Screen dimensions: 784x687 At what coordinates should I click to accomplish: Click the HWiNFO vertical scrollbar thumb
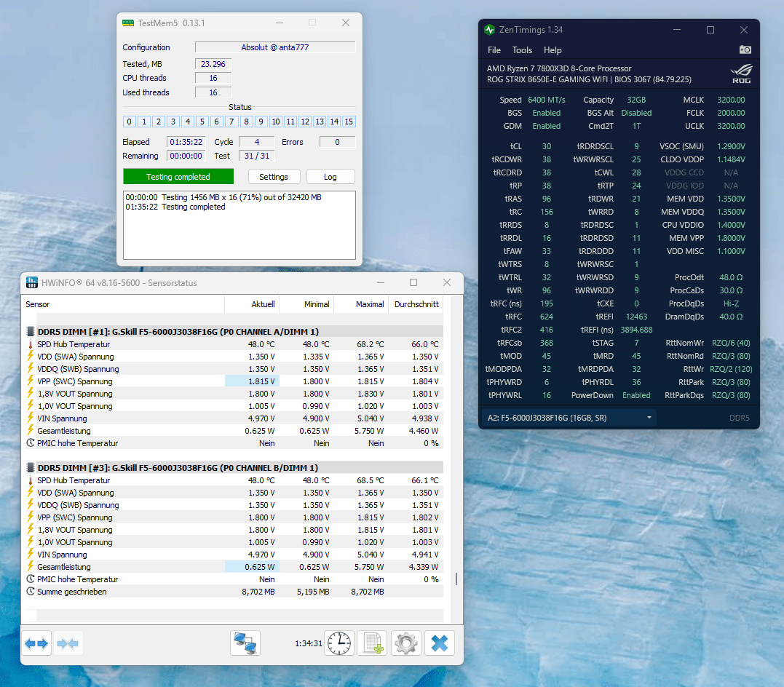(456, 579)
